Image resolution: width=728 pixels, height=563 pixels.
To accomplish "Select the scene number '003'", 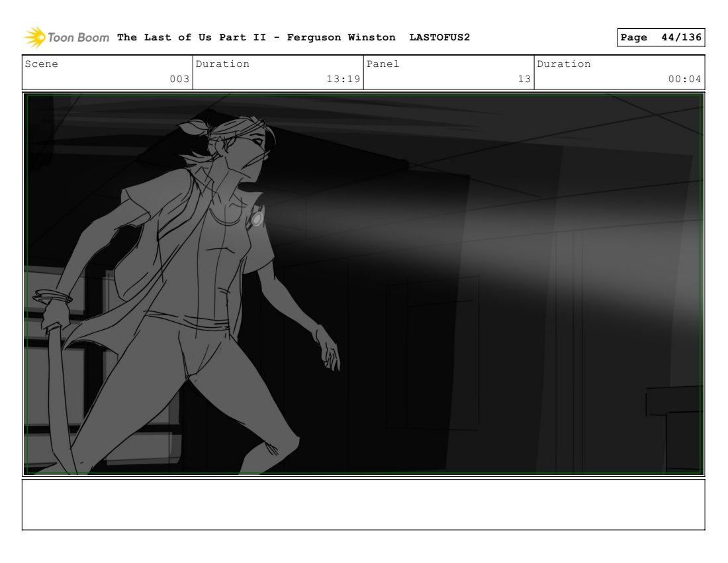I will point(179,79).
